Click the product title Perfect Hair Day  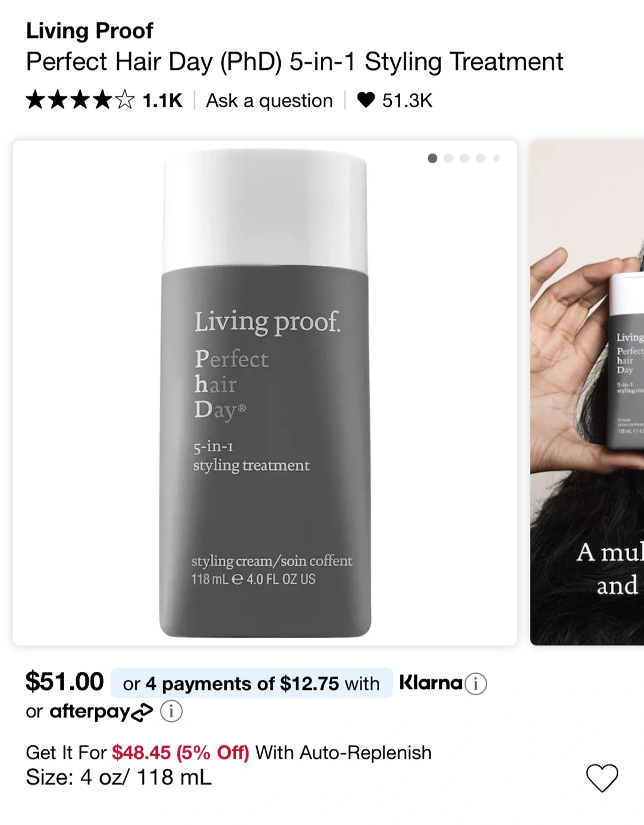tap(294, 61)
